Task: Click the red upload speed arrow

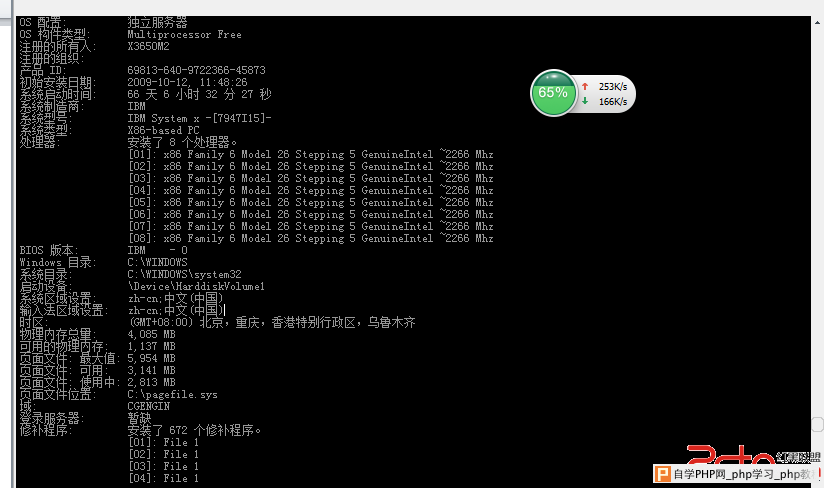Action: [585, 86]
